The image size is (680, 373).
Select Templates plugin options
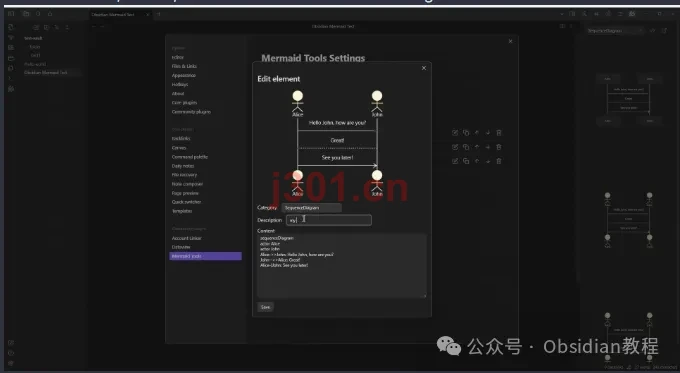pyautogui.click(x=182, y=211)
